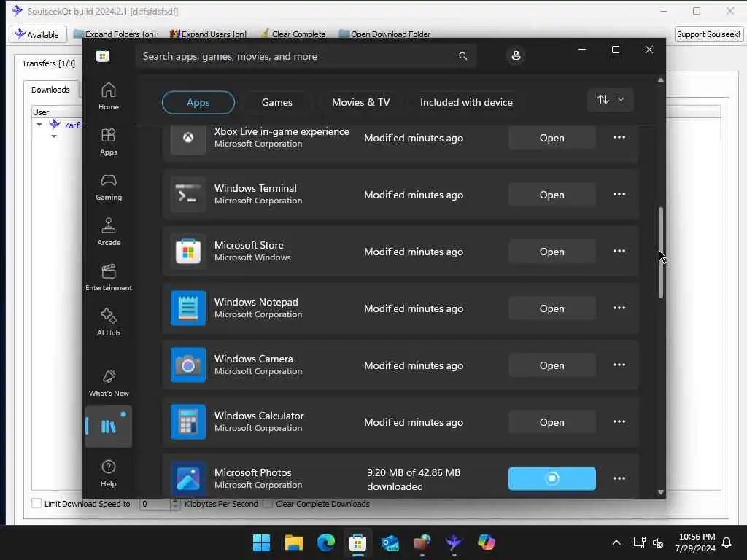Open Microsoft Edge from taskbar

326,542
